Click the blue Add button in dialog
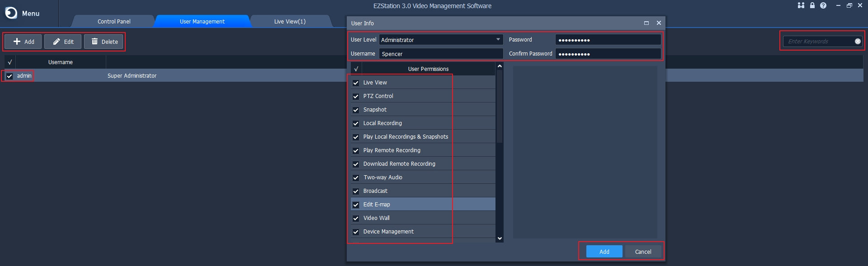The image size is (868, 266). pos(604,252)
